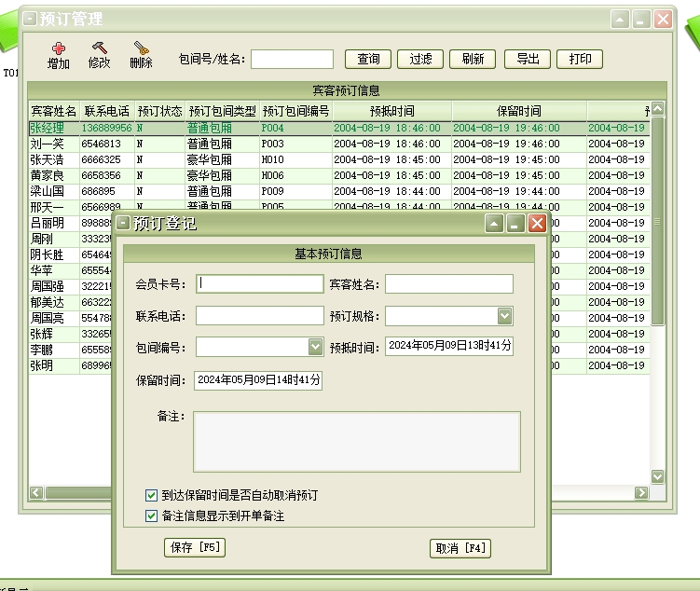700x591 pixels.
Task: Click the 查询 search button
Action: (368, 59)
